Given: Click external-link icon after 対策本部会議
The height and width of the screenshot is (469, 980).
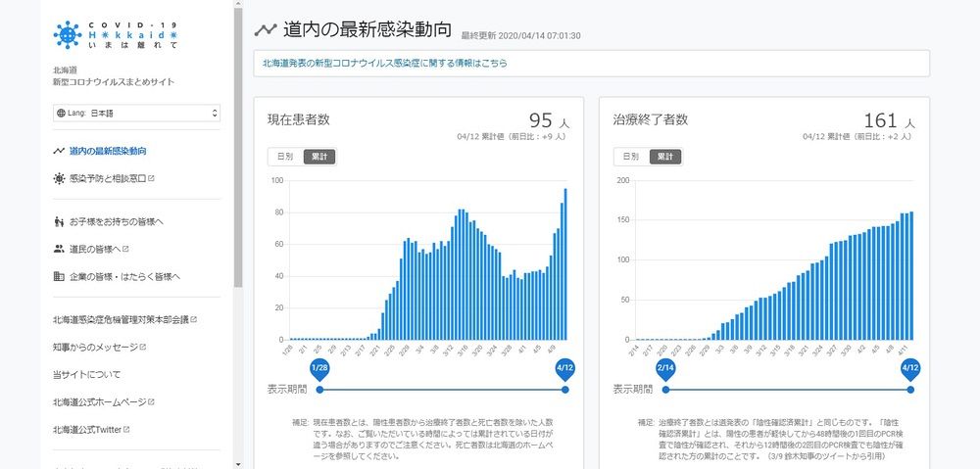Looking at the screenshot, I should [194, 319].
